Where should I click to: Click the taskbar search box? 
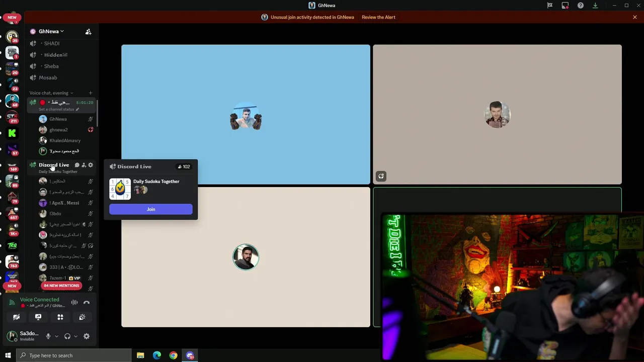(x=74, y=355)
